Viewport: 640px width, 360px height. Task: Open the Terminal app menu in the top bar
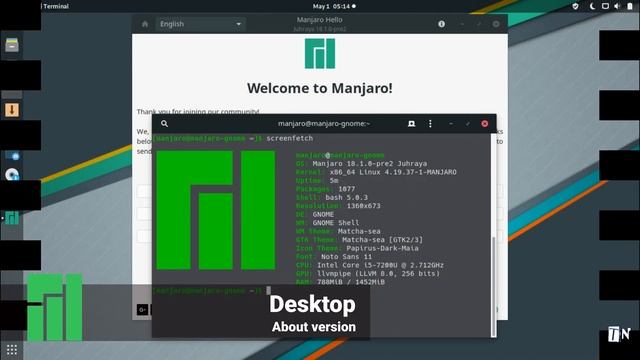pyautogui.click(x=56, y=6)
